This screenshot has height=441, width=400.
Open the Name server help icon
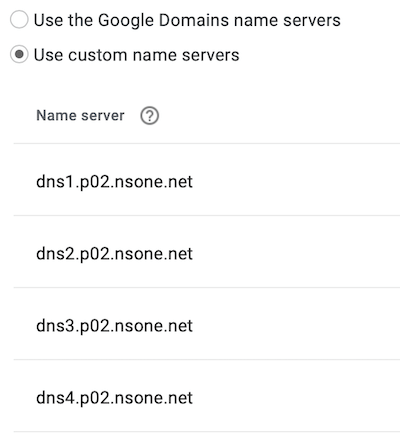[149, 116]
